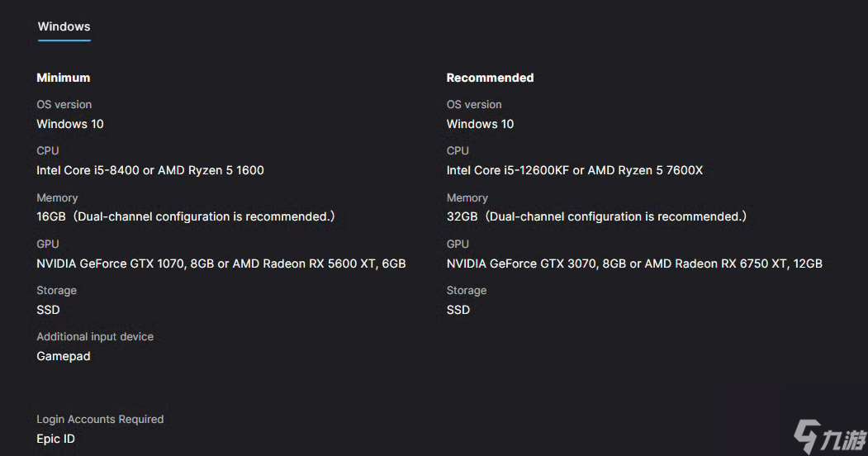Click the minimum Intel Core i5-8400 CPU text
Viewport: 868px width, 456px height.
pos(150,170)
